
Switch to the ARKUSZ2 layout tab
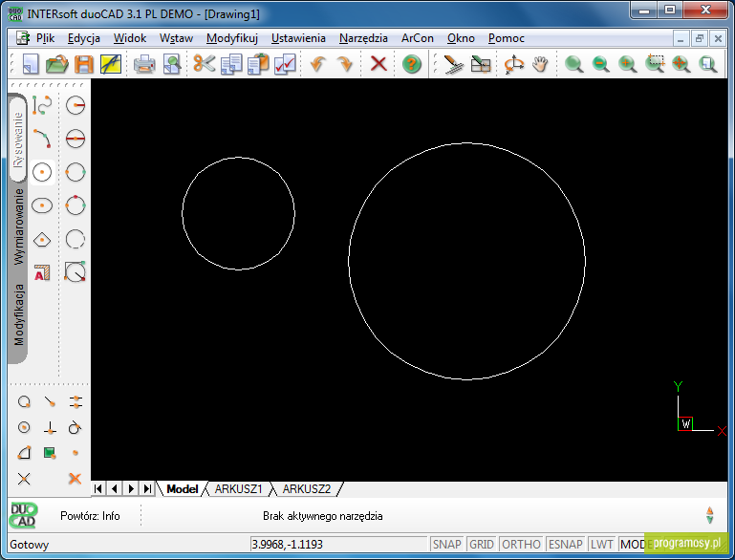point(307,488)
